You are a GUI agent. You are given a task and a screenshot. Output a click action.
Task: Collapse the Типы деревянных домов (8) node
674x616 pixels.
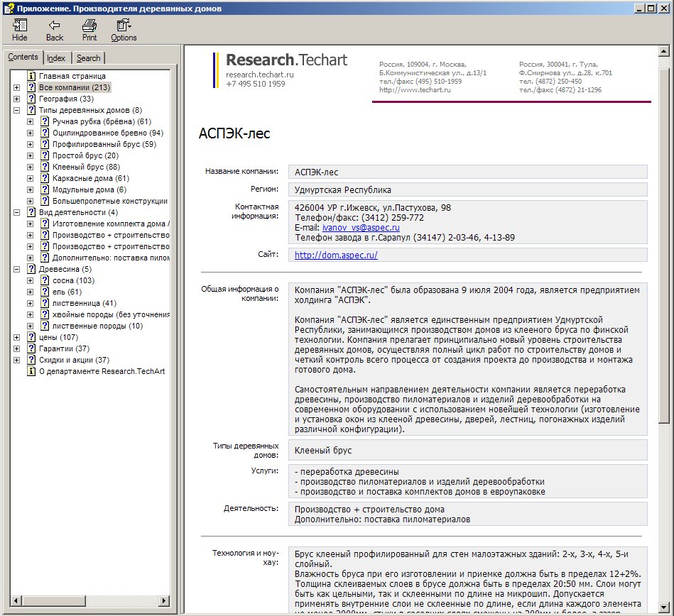(16, 111)
